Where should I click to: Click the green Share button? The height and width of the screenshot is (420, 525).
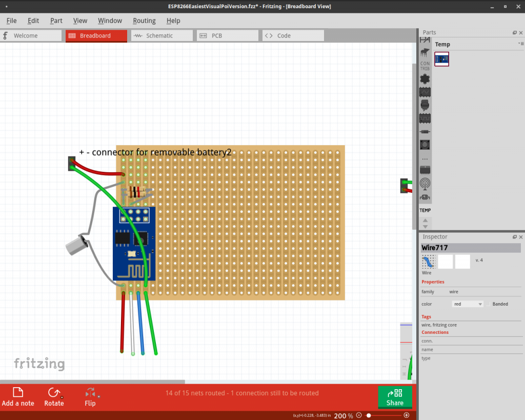point(395,397)
